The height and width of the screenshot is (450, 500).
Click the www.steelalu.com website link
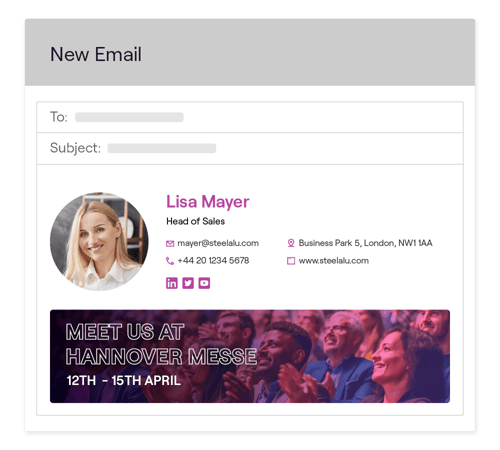[x=334, y=261]
